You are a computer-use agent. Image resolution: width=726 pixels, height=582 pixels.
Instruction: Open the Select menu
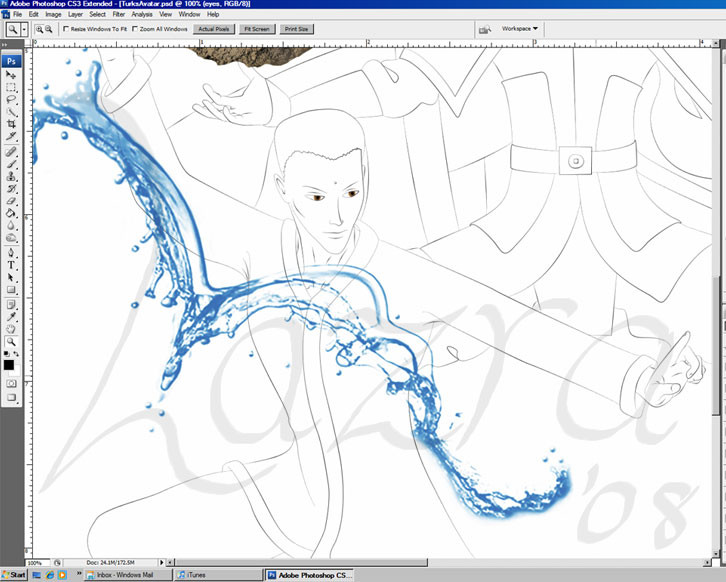pos(98,14)
